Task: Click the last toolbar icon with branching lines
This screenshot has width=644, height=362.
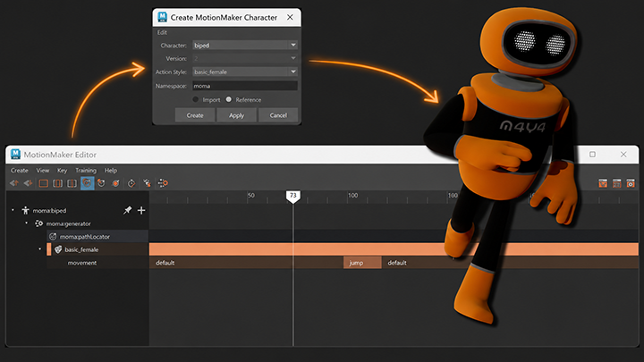Action: click(x=163, y=183)
